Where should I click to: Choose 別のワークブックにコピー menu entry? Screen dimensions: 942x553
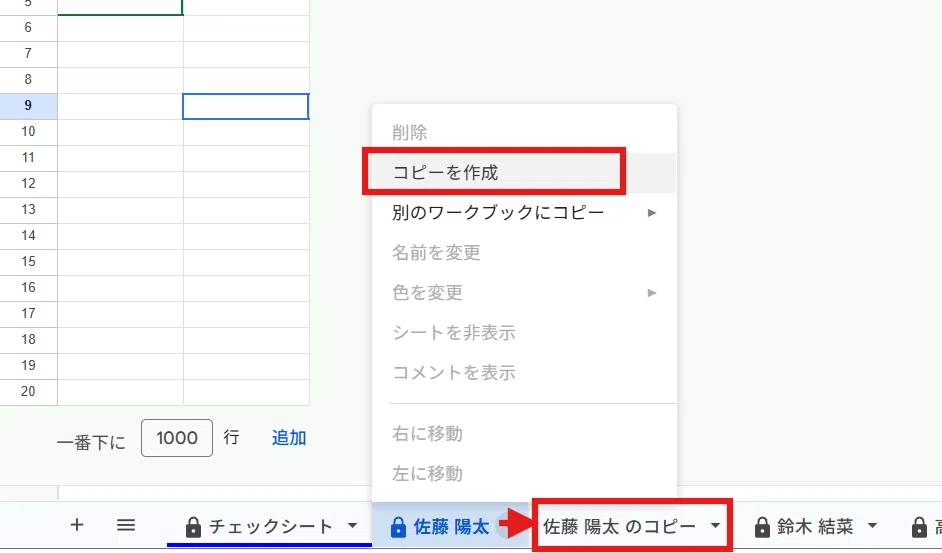click(x=524, y=213)
